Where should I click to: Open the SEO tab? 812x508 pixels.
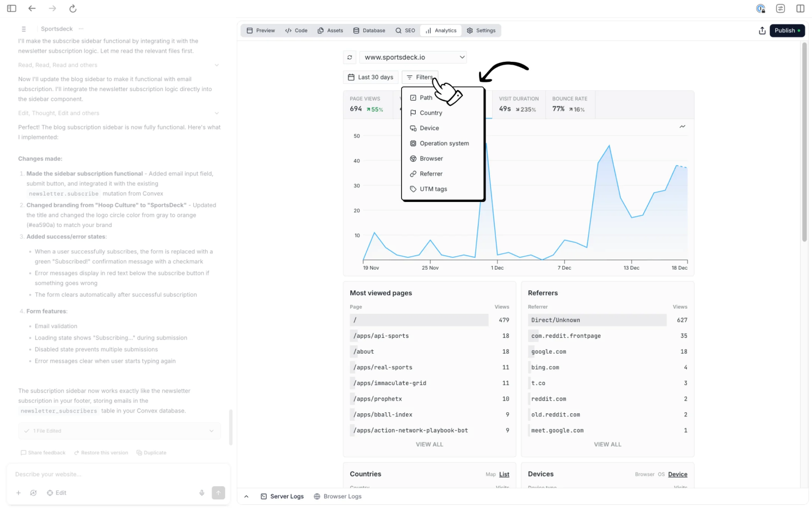(x=405, y=30)
